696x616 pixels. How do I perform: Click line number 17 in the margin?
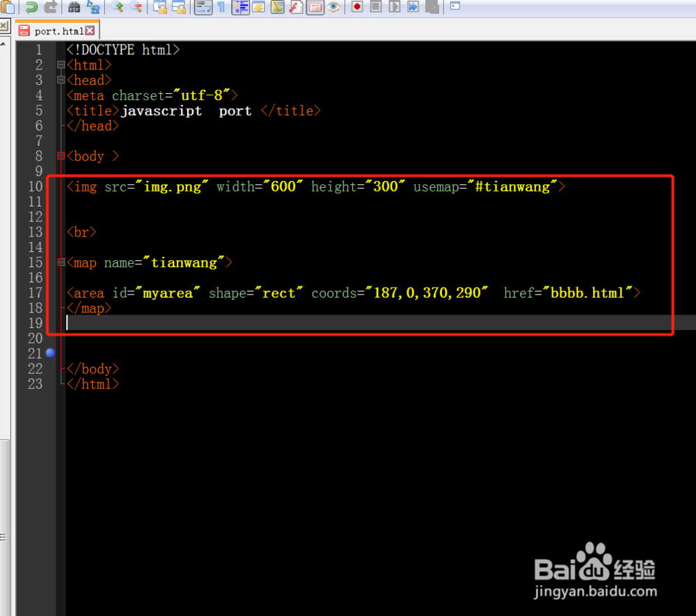click(35, 293)
